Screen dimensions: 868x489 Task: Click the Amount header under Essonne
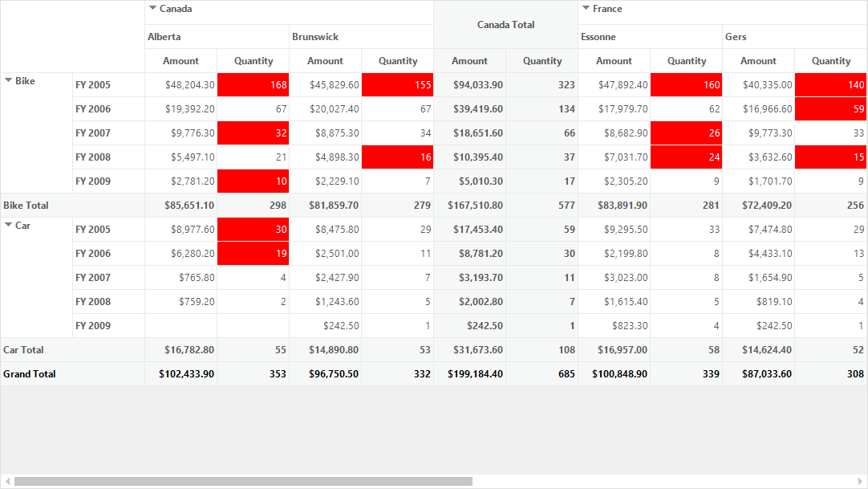614,61
